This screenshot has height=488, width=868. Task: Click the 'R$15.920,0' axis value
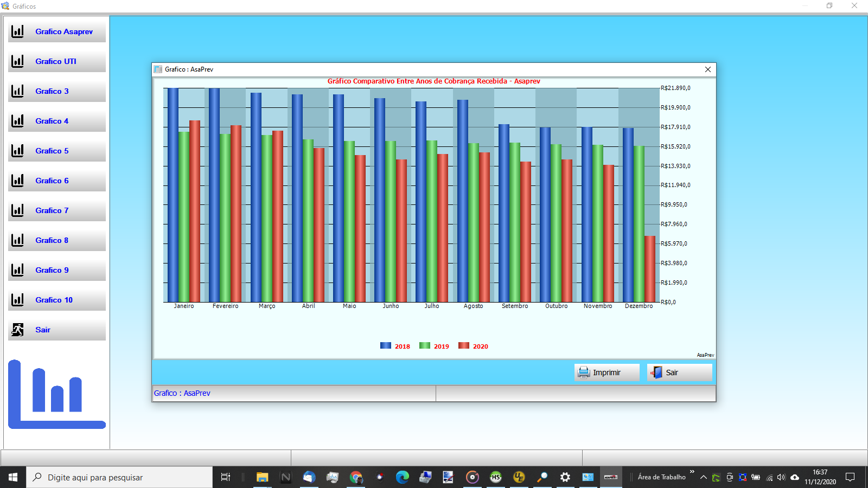675,146
